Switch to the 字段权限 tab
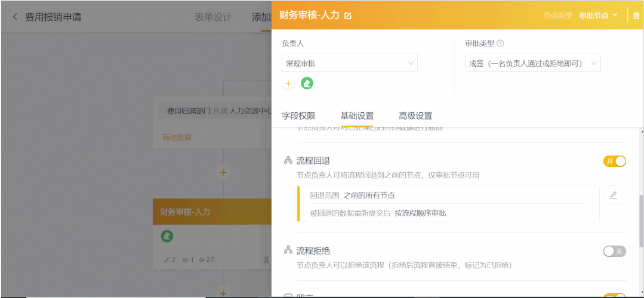Viewport: 644px width, 298px height. pos(298,116)
